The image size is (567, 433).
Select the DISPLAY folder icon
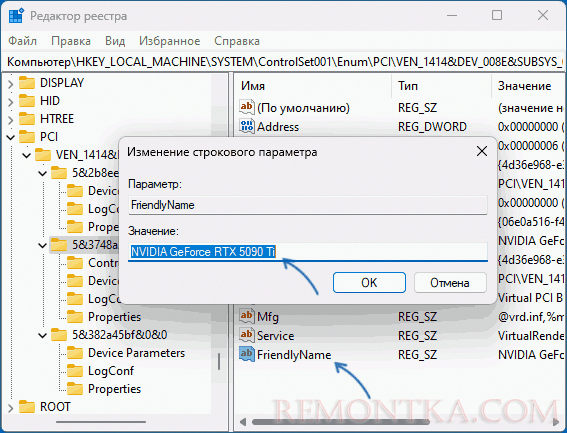(x=27, y=83)
